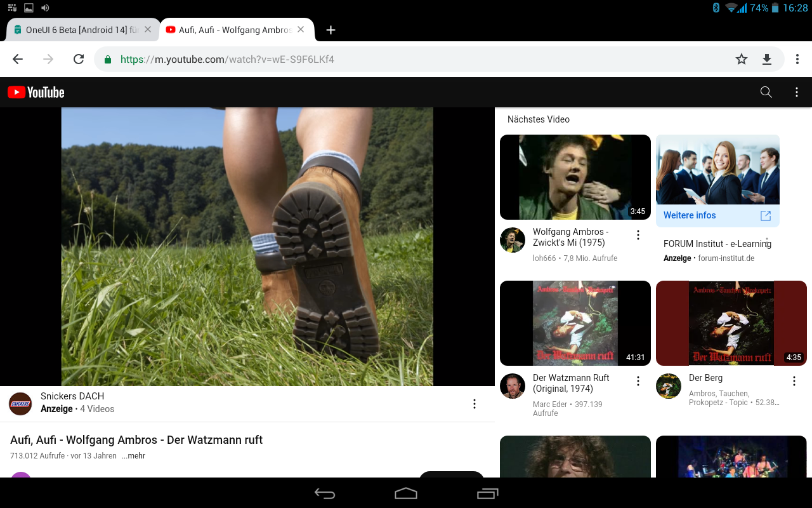Reload the YouTube page
This screenshot has height=508, width=812.
(x=79, y=59)
